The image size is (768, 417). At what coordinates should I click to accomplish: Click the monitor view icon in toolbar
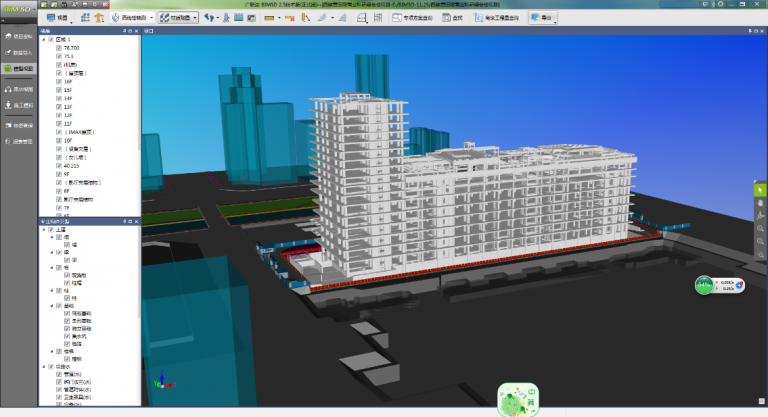pos(53,18)
